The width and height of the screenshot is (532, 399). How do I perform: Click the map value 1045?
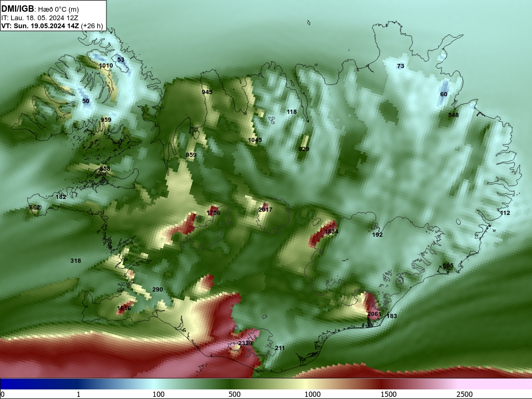pyautogui.click(x=255, y=140)
